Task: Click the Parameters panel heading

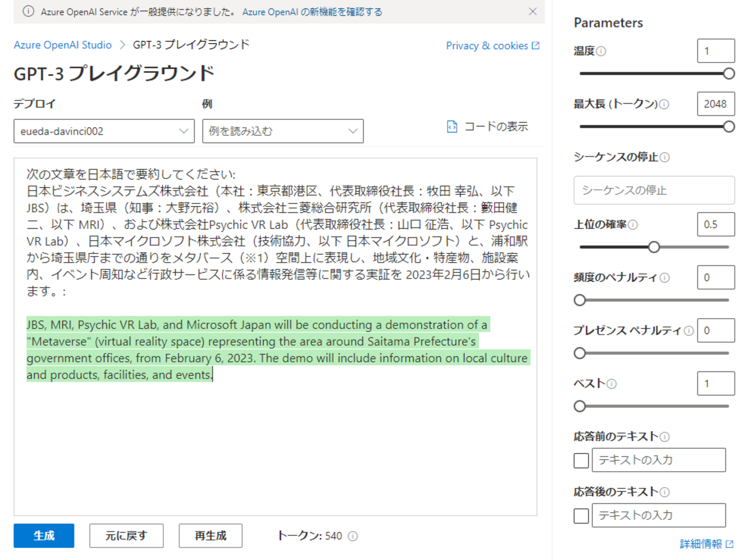Action: [608, 23]
